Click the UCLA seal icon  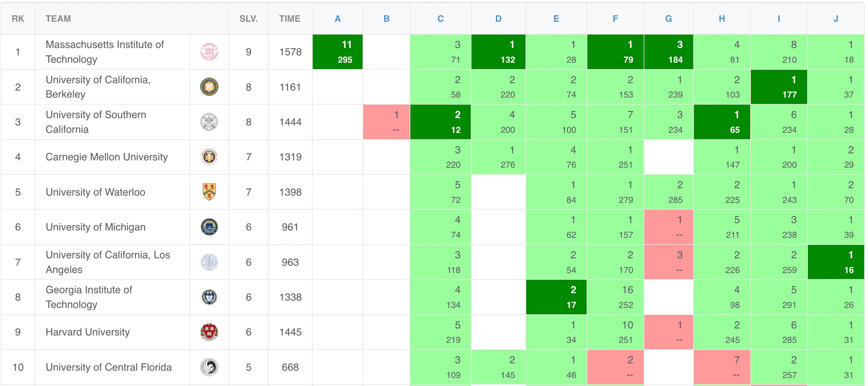(209, 262)
